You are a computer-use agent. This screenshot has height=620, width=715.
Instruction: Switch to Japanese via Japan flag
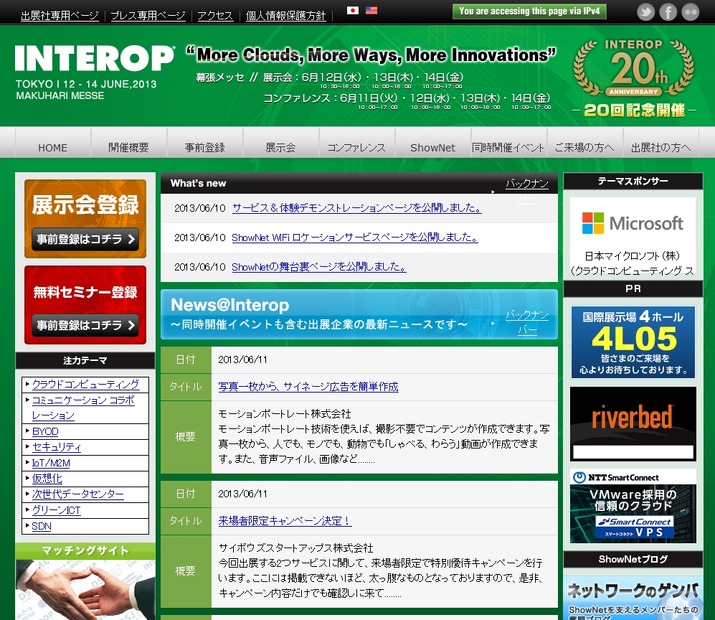tap(352, 10)
